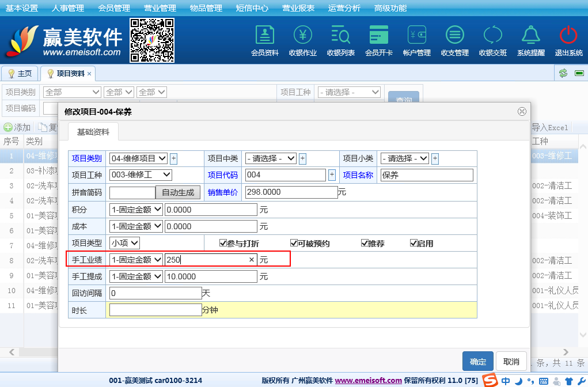This screenshot has height=387, width=588.
Task: Expand the 项目类别 dropdown in the dialog
Action: (138, 158)
